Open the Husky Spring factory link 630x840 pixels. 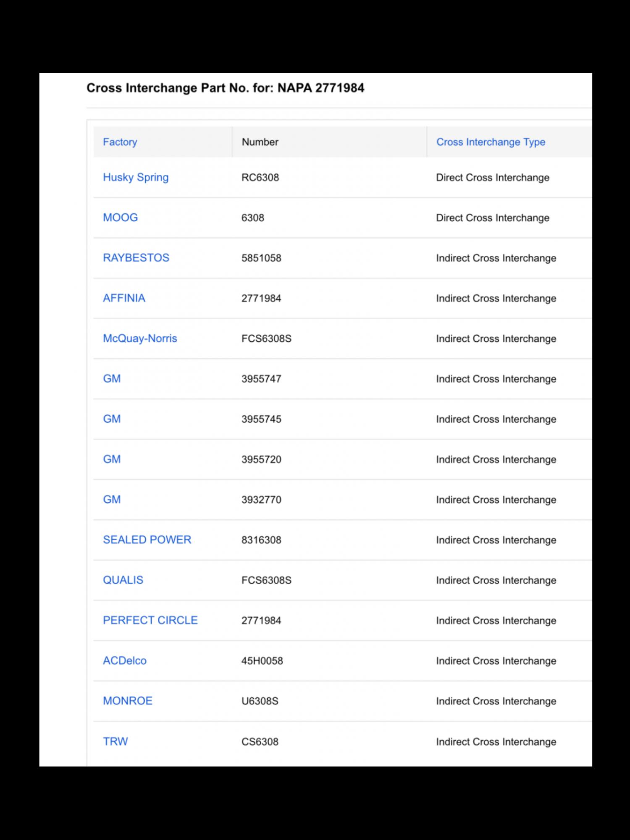tap(136, 177)
